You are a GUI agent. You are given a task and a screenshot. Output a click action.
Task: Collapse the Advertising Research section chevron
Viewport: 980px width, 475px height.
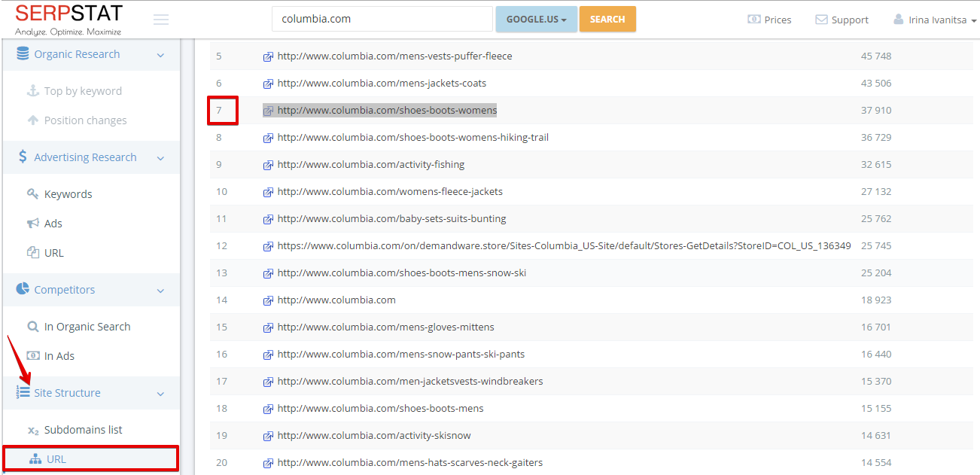[x=160, y=158]
